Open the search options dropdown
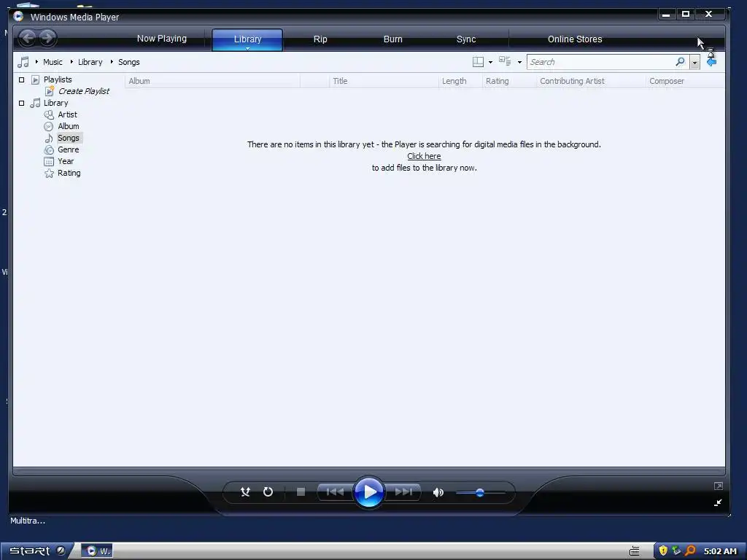 pyautogui.click(x=695, y=63)
